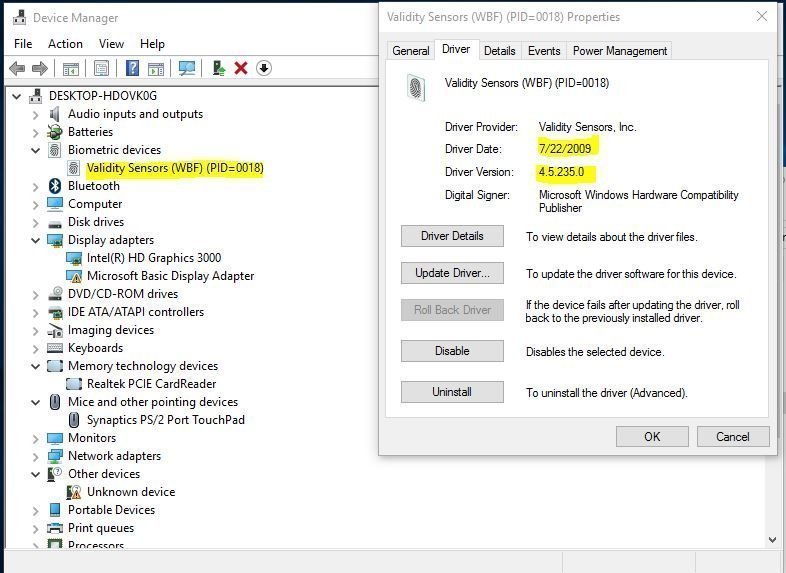Expand the Monitors node
This screenshot has width=786, height=573.
coord(35,438)
